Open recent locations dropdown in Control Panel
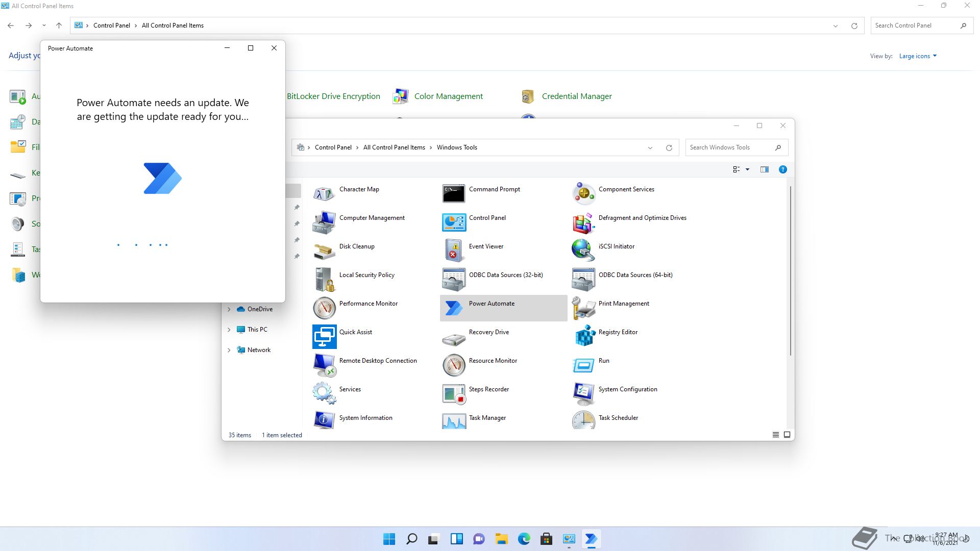Image resolution: width=980 pixels, height=551 pixels. (44, 26)
